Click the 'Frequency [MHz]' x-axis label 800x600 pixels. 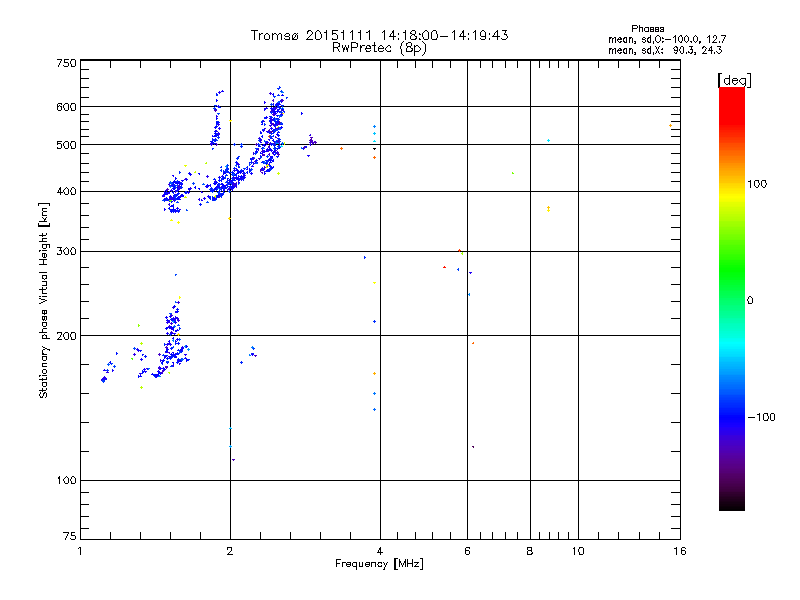379,564
